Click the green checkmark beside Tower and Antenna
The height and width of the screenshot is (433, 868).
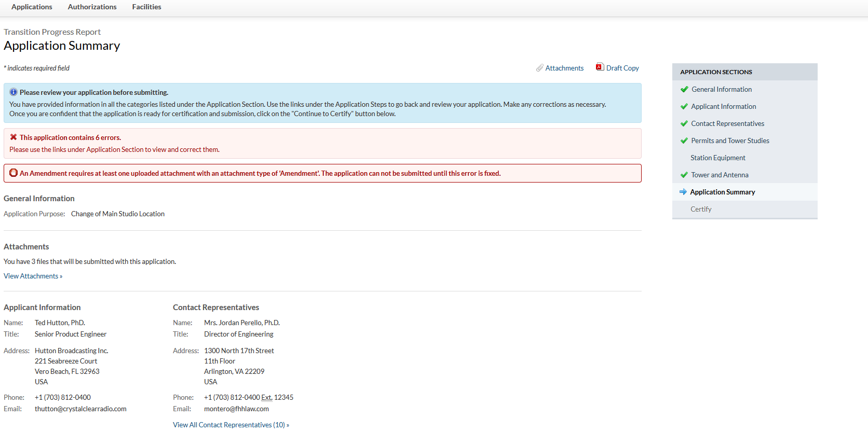tap(684, 175)
